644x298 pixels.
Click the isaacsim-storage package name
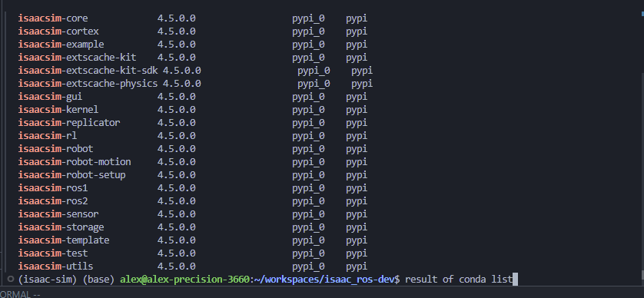61,227
